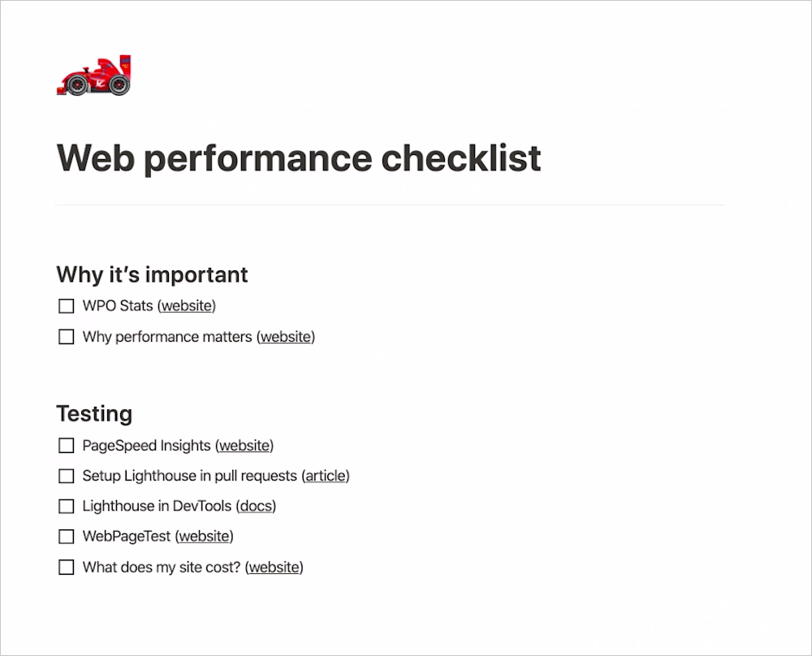This screenshot has width=812, height=656.
Task: Toggle the 'Setup Lighthouse in pull requests' checkbox
Action: point(67,476)
